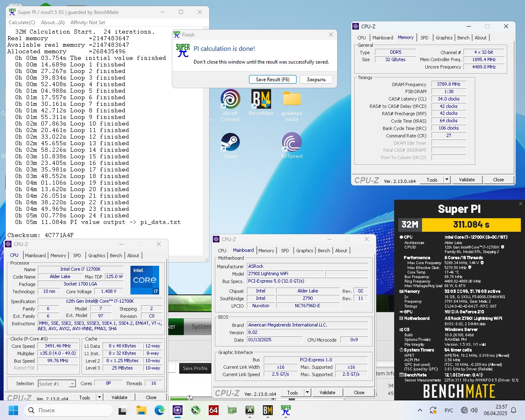Launch the Steam desktop shortcut

230,146
